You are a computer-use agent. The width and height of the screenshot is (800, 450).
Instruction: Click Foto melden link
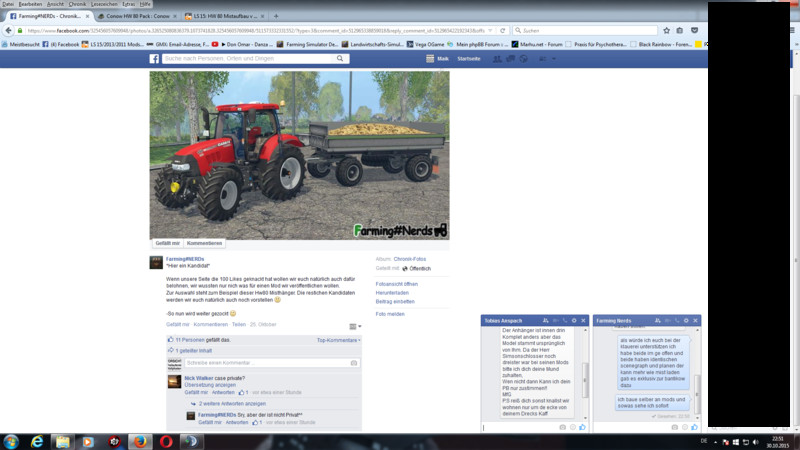(390, 314)
